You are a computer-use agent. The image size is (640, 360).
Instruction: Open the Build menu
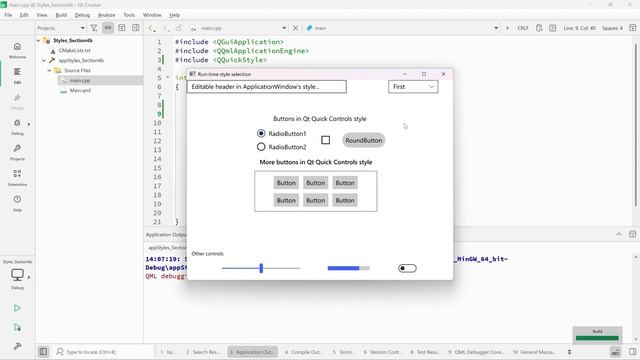pyautogui.click(x=61, y=15)
